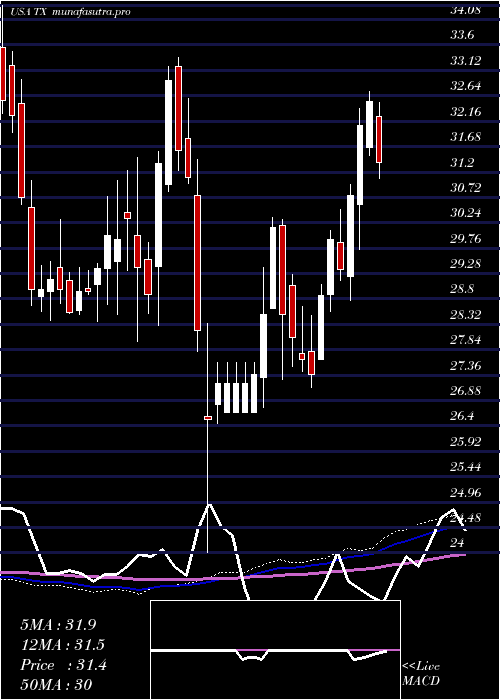Click the '5MA : 31.9' indicator text
Viewport: 500px width, 700px height.
[x=58, y=625]
